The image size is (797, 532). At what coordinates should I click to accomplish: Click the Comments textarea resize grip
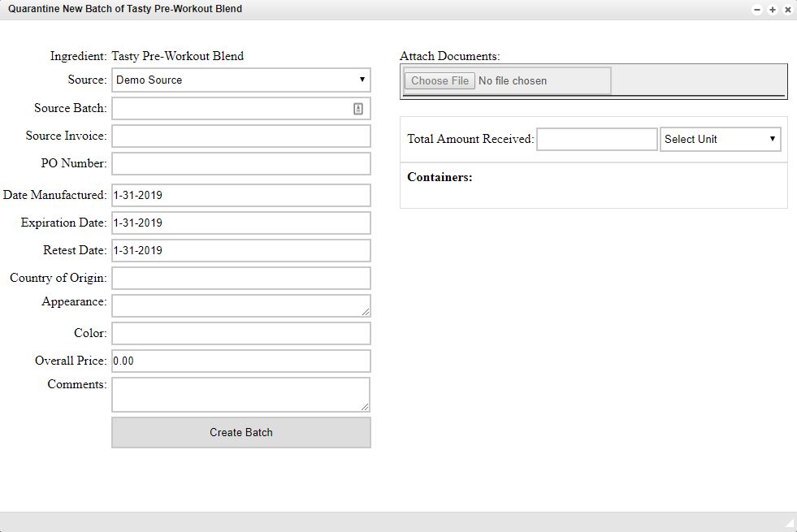tap(366, 407)
